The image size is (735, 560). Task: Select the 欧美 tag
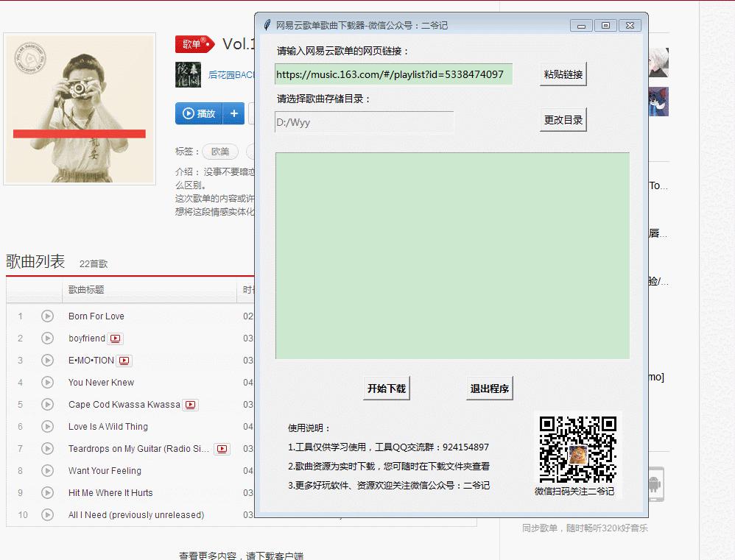[x=220, y=152]
